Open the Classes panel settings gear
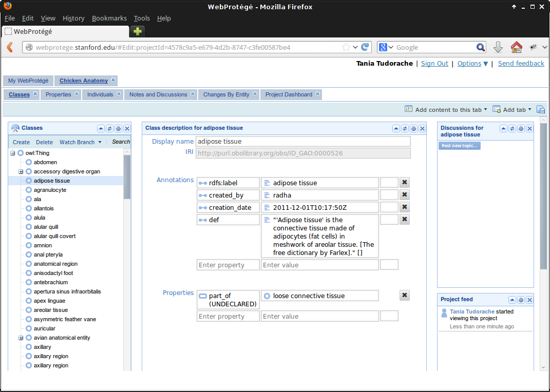The image size is (550, 392). coord(119,129)
